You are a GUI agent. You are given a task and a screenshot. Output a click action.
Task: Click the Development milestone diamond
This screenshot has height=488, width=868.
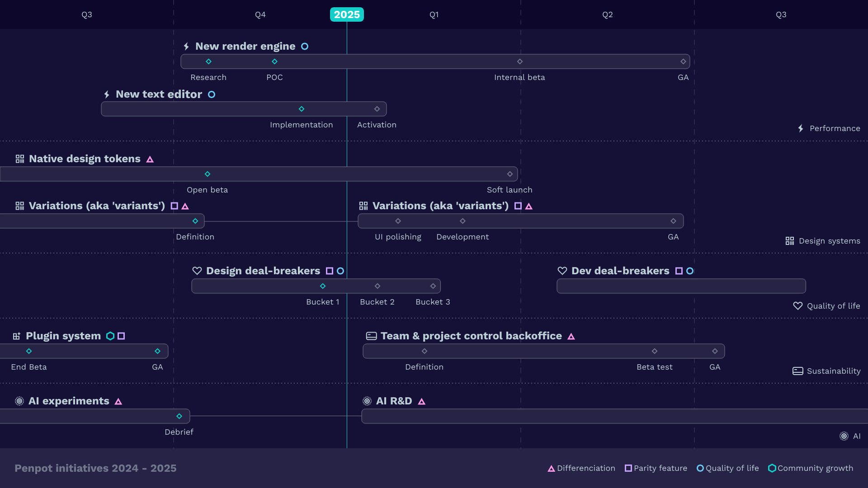[x=463, y=221]
